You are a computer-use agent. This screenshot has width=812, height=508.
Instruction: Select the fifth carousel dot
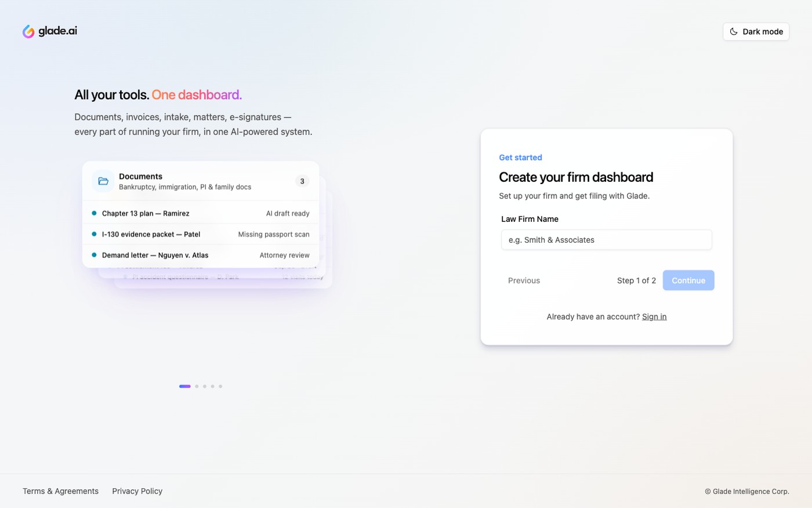click(x=220, y=386)
